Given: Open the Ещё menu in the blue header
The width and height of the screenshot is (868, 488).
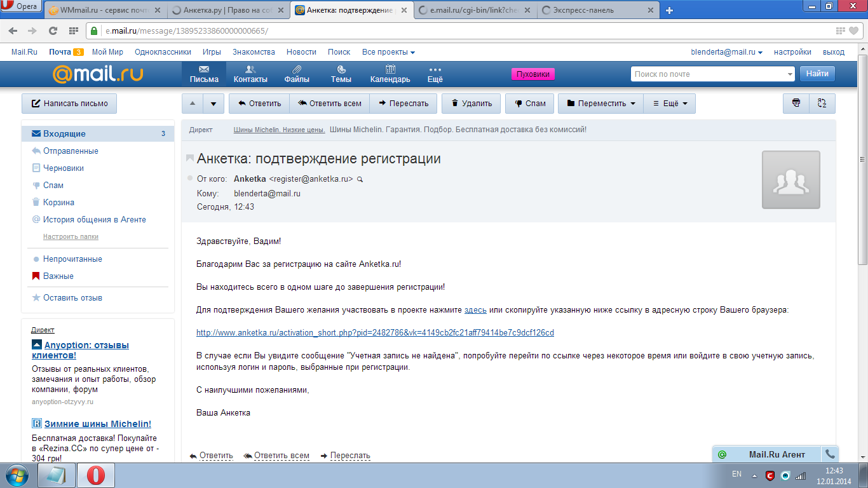Looking at the screenshot, I should pos(435,74).
